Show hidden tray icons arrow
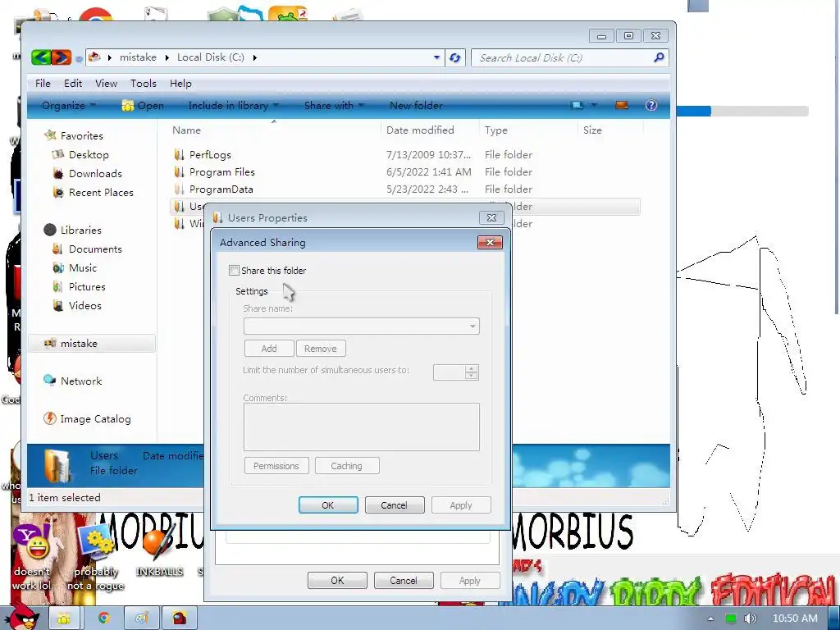The image size is (840, 630). [711, 619]
